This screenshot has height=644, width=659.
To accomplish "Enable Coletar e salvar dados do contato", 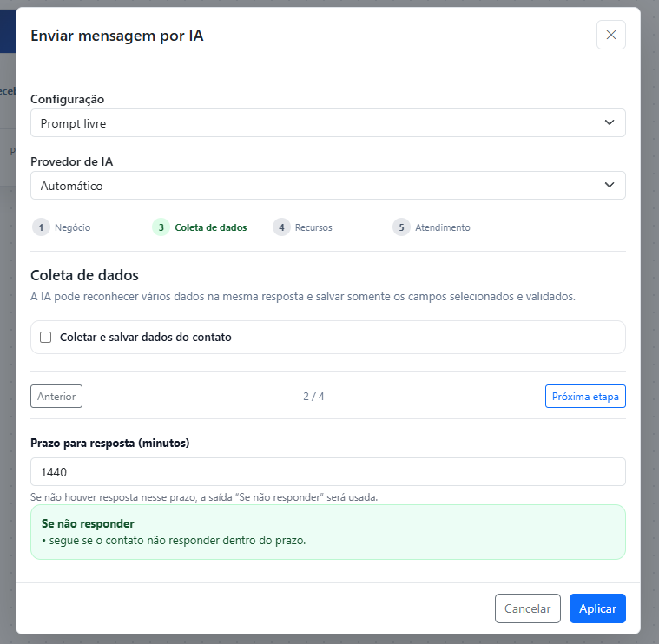I will [x=46, y=338].
